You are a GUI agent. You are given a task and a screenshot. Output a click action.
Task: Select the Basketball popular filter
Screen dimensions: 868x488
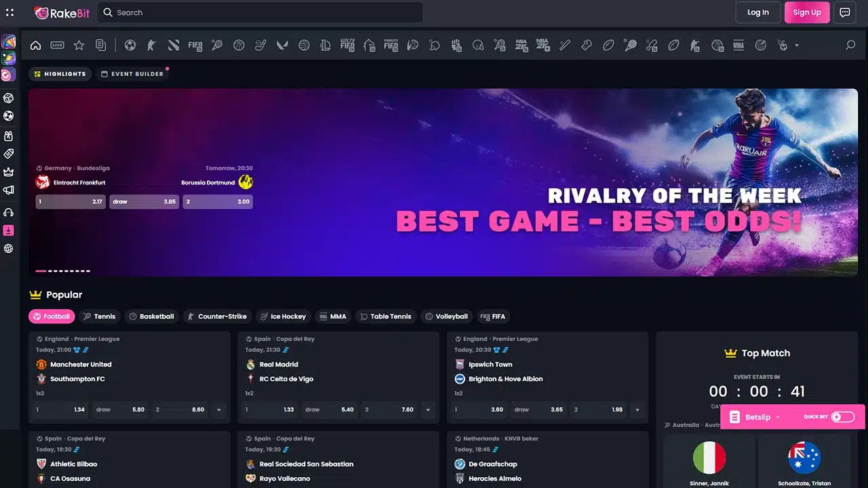click(x=151, y=317)
